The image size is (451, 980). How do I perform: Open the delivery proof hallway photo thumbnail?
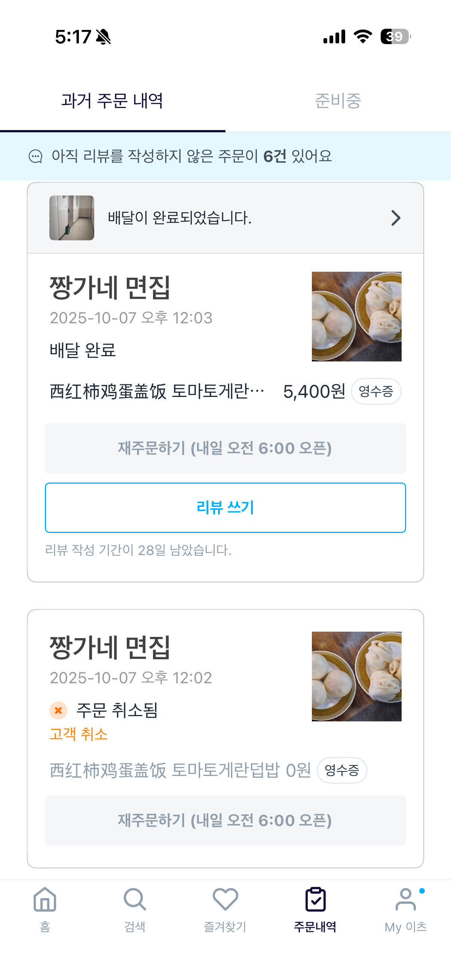(x=71, y=218)
